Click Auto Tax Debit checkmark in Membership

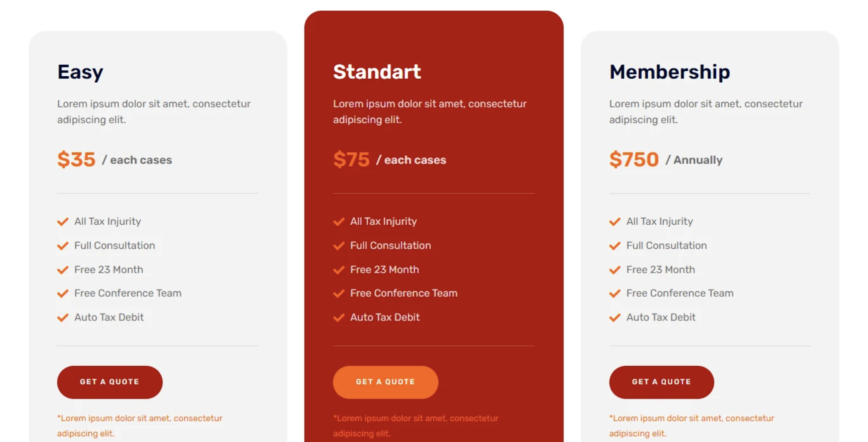point(614,318)
